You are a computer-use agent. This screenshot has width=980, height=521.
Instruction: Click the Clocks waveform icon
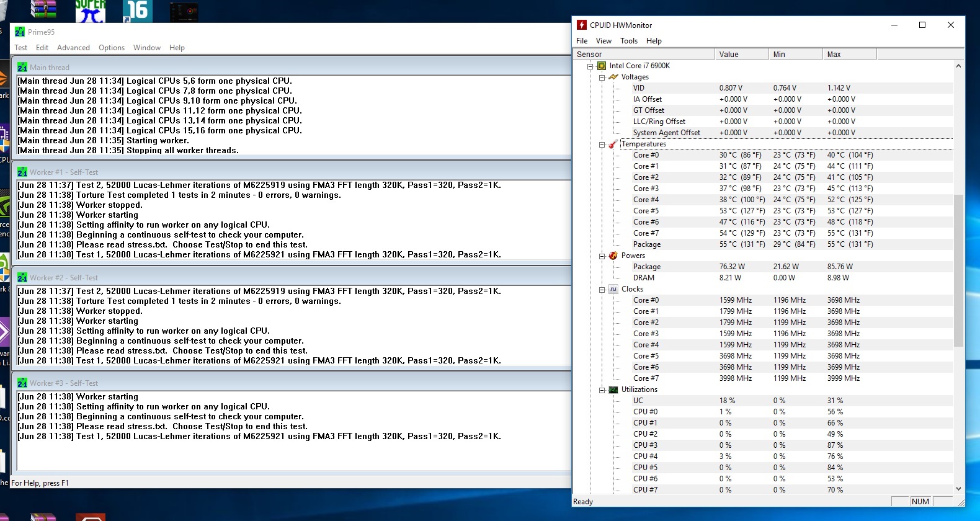pos(613,289)
